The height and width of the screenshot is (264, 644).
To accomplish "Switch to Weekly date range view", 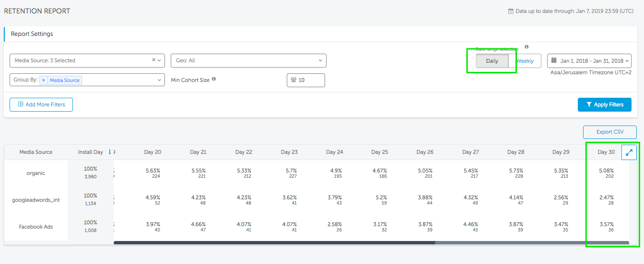I will click(x=525, y=61).
